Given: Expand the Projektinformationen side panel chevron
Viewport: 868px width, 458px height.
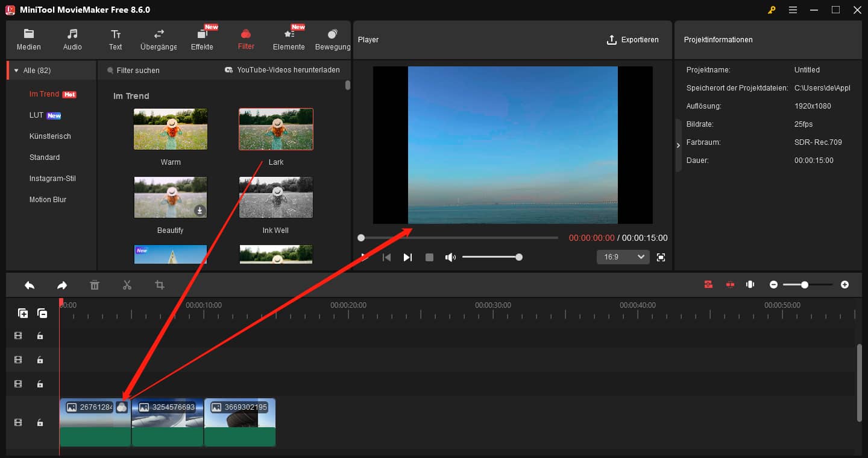Looking at the screenshot, I should [x=678, y=145].
